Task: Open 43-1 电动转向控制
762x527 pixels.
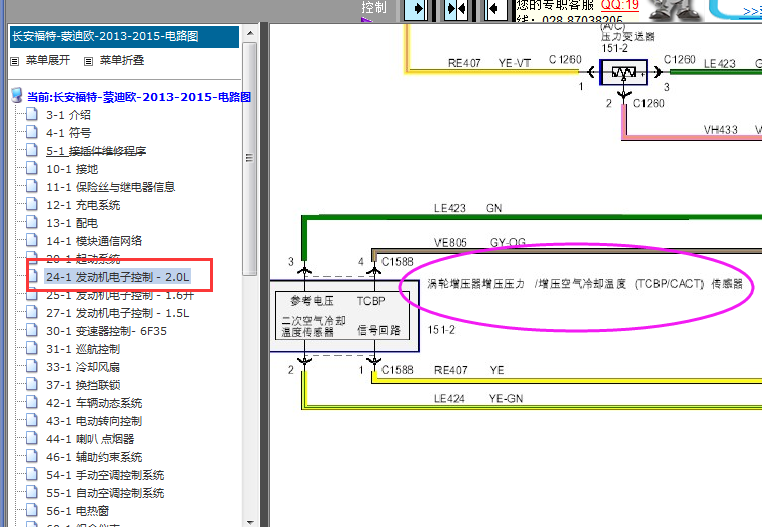Action: tap(94, 421)
